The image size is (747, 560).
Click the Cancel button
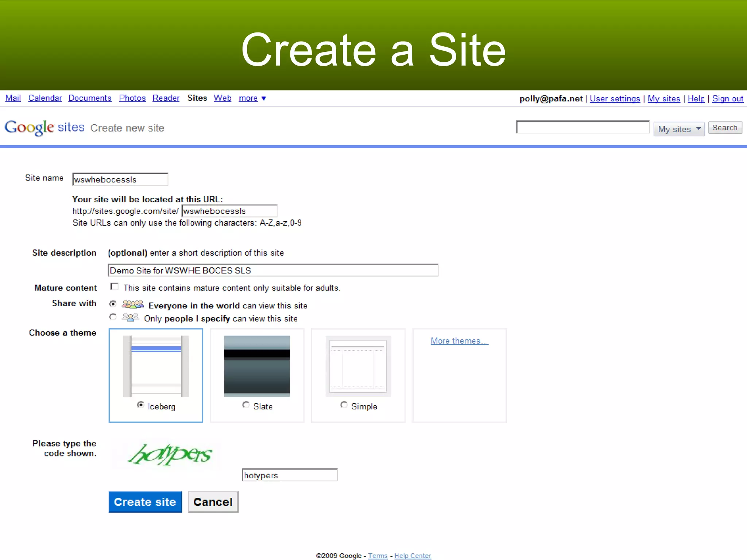[213, 502]
